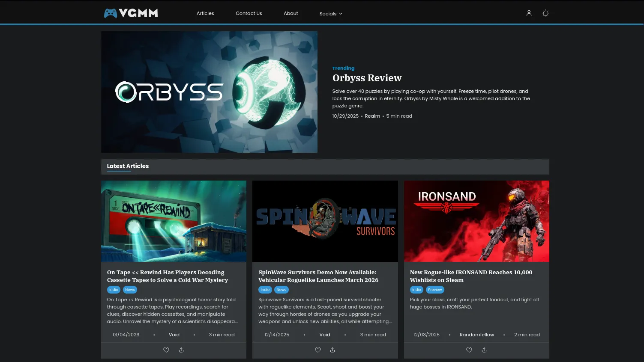Toggle the dark/light theme icon
Screen dimensions: 644x362
point(545,13)
